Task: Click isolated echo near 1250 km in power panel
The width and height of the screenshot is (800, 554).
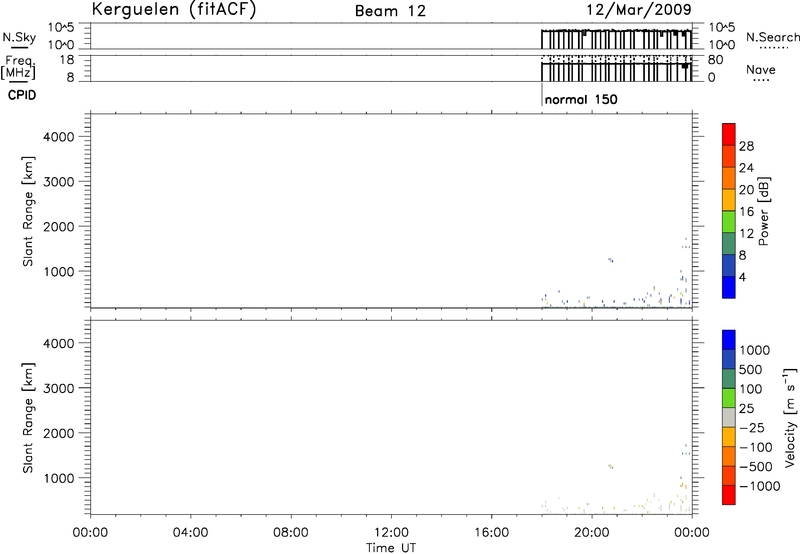Action: [610, 260]
